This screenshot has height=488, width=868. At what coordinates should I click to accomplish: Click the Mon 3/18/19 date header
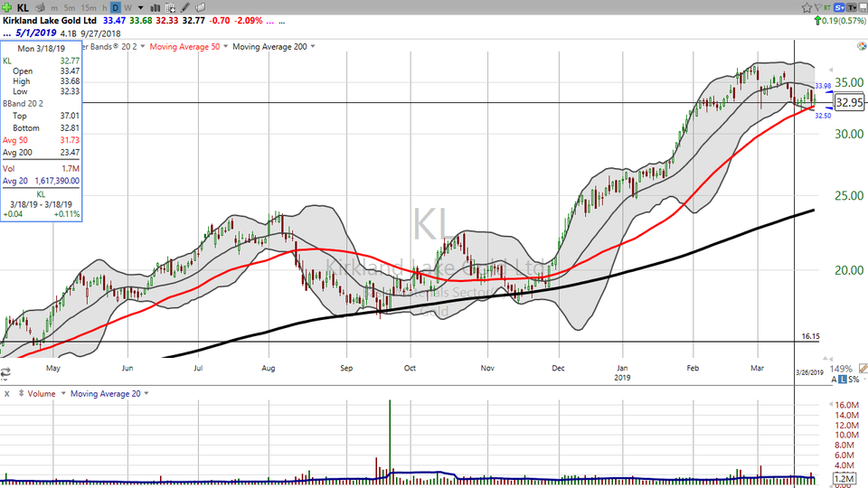41,49
